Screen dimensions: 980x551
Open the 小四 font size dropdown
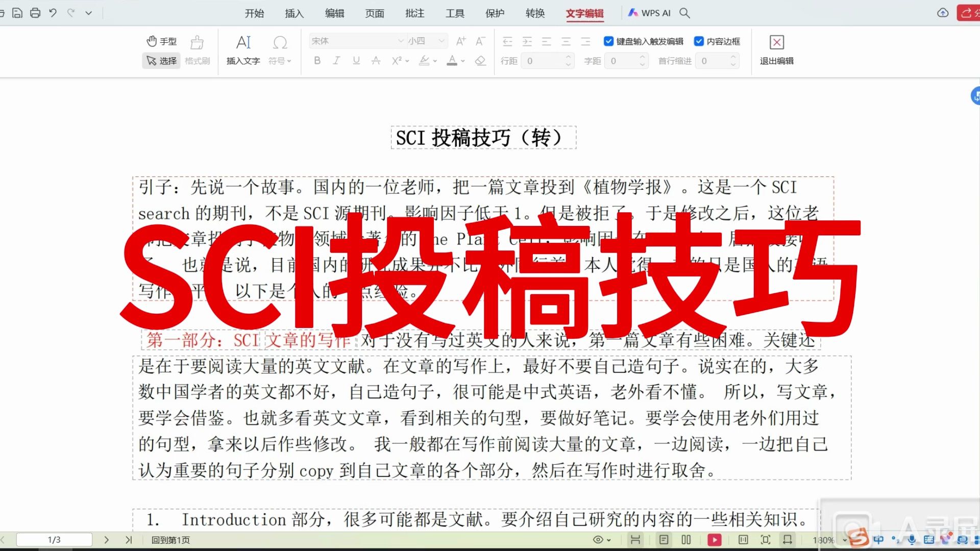(x=427, y=41)
